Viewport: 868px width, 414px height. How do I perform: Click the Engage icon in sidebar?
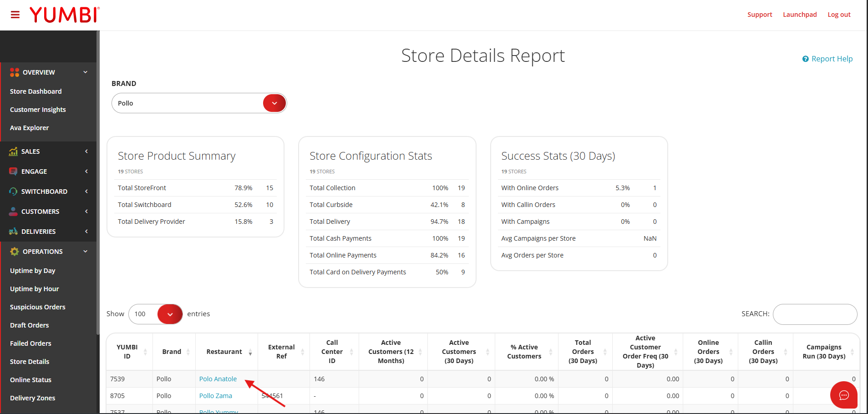click(x=13, y=172)
